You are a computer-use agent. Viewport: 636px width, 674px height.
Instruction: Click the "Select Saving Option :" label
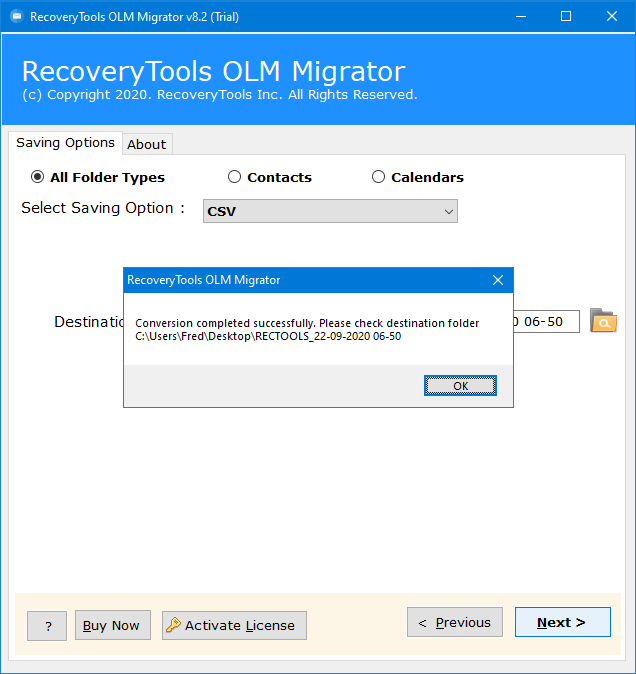[x=103, y=208]
